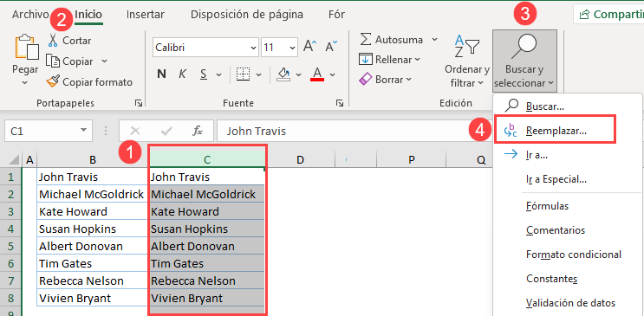Screen dimensions: 644x316
Task: Apply cell borders icon
Action: coord(244,74)
